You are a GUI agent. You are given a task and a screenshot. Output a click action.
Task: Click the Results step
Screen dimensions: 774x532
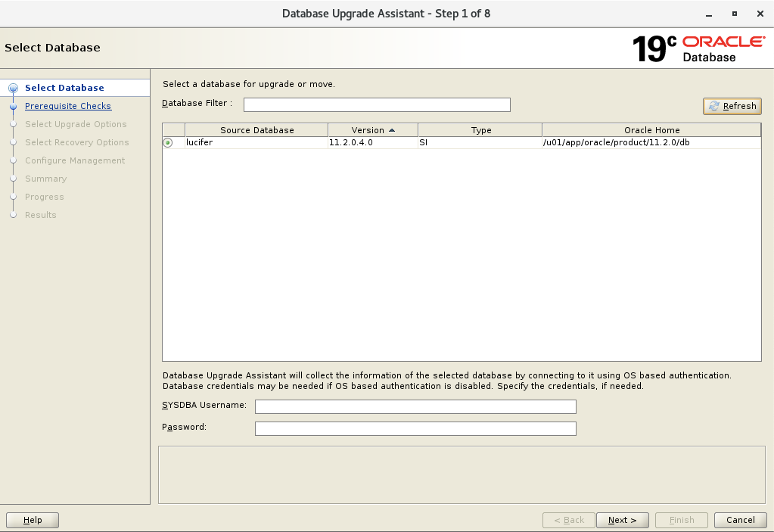pyautogui.click(x=40, y=215)
